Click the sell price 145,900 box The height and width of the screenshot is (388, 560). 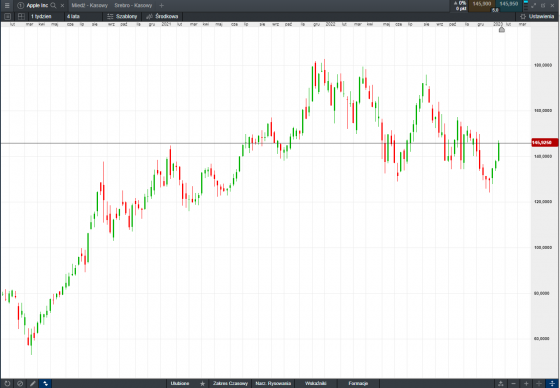(x=481, y=6)
